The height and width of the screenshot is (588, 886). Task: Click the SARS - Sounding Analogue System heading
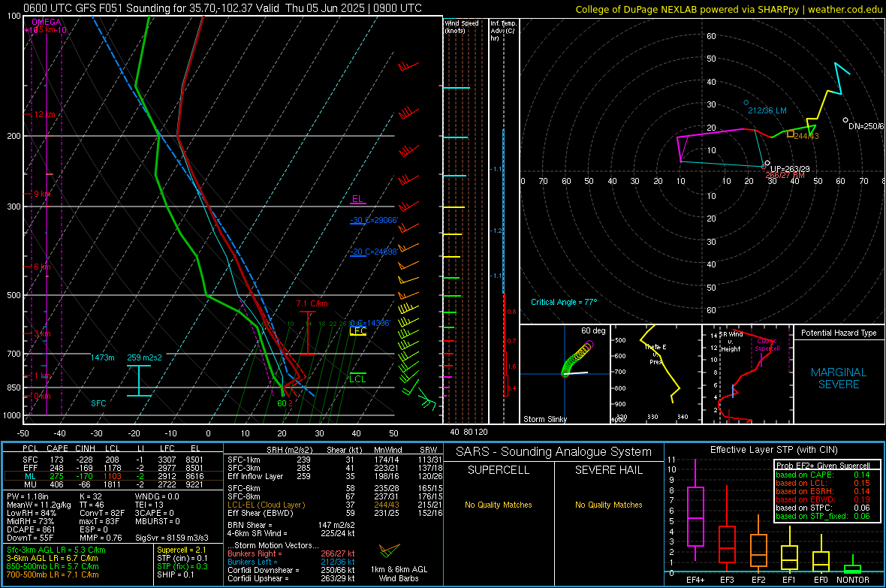click(x=554, y=452)
